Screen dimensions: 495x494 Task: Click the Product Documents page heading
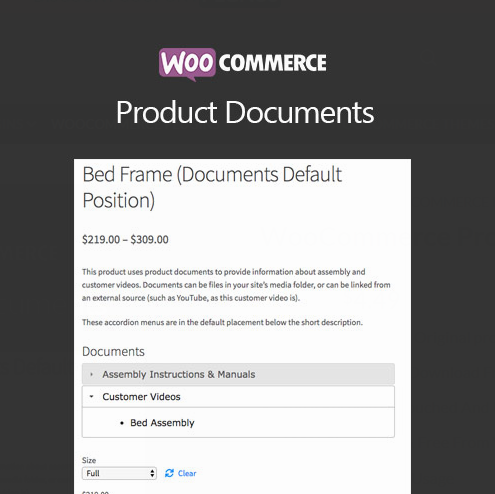click(245, 113)
